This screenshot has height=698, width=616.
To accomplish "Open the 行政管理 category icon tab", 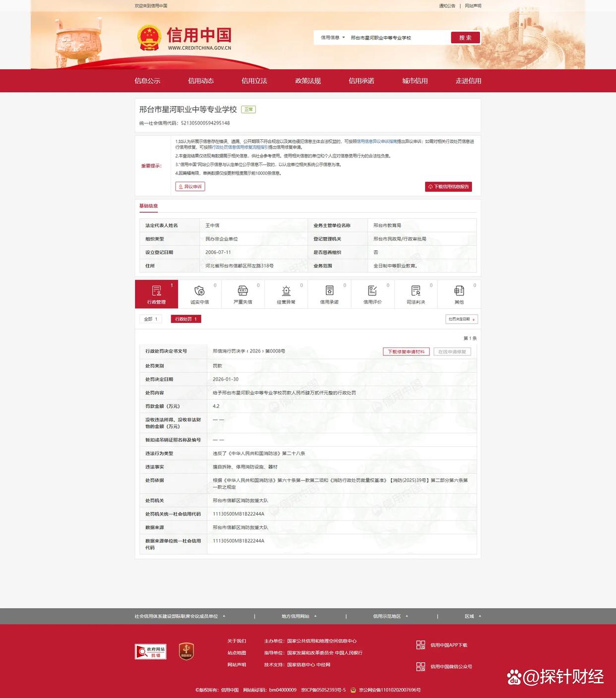I will click(156, 291).
